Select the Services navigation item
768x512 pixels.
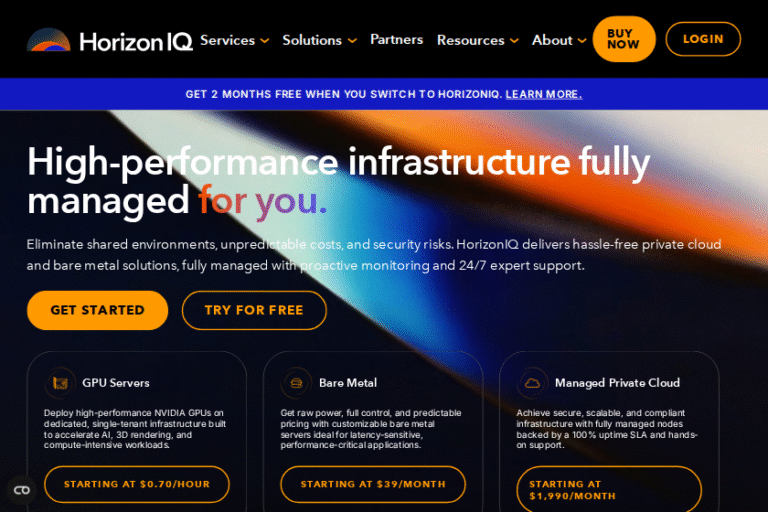click(x=227, y=40)
